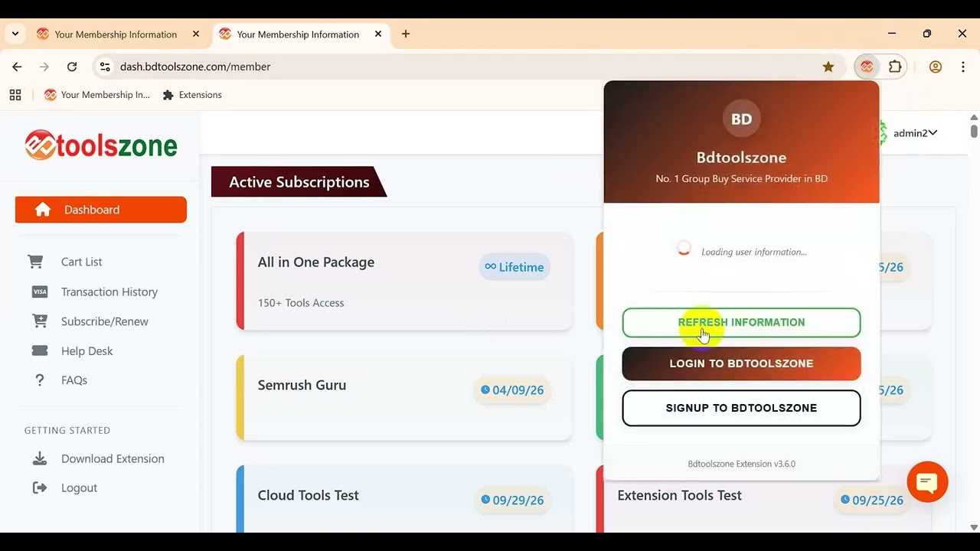Screen dimensions: 980x551
Task: Open the Chrome profile avatar icon
Action: [x=936, y=67]
